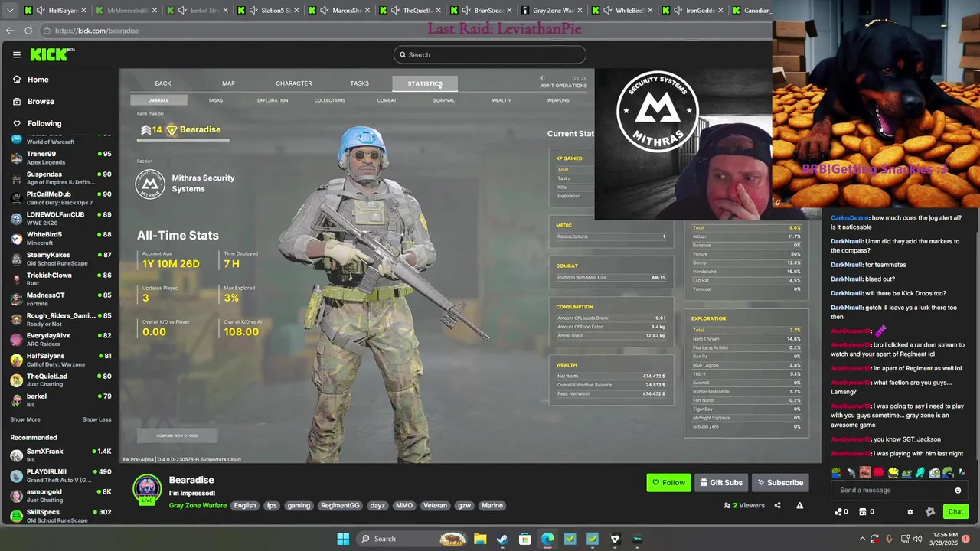980x551 pixels.
Task: Open the channel points icon
Action: click(841, 512)
